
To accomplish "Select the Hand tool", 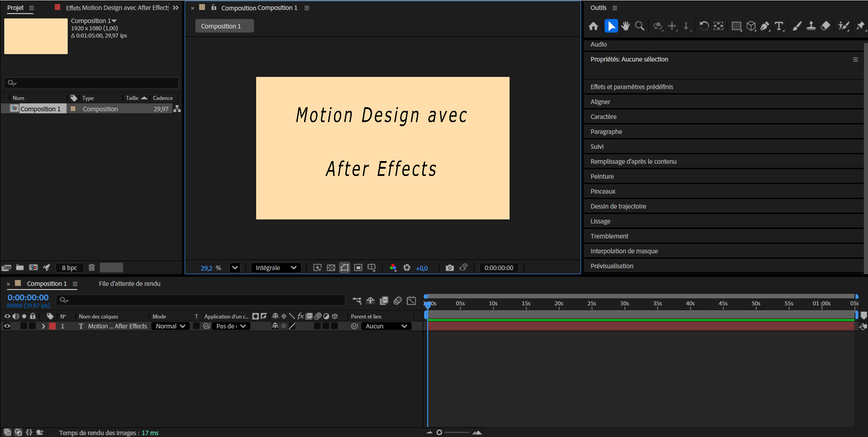I will (x=625, y=26).
